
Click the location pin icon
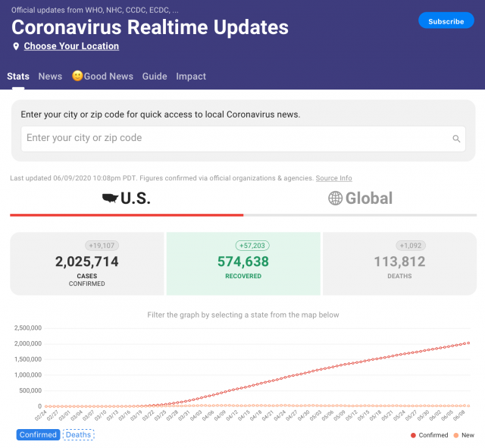tap(16, 47)
